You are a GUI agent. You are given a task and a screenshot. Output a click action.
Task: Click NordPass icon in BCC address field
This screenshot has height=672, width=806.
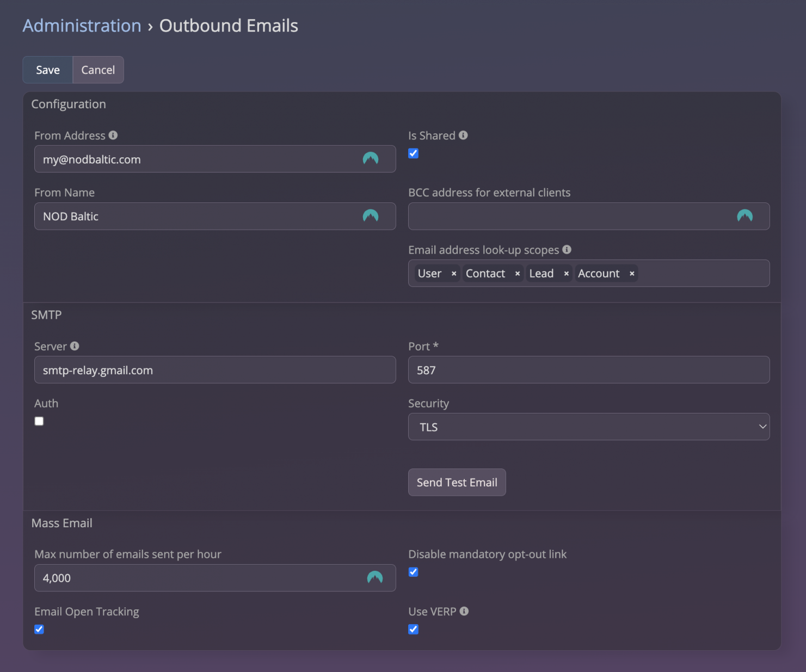(x=745, y=216)
